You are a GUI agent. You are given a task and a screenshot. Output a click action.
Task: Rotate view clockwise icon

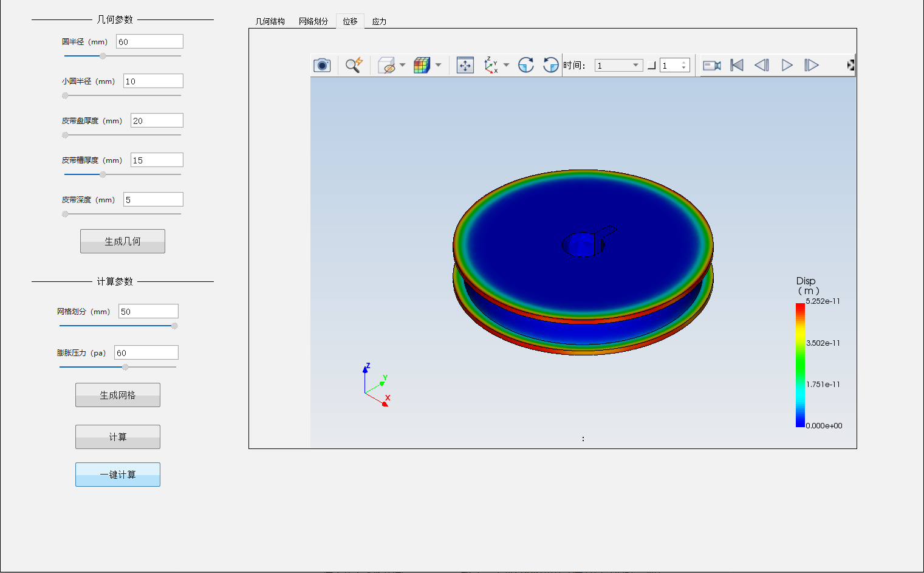[x=525, y=65]
